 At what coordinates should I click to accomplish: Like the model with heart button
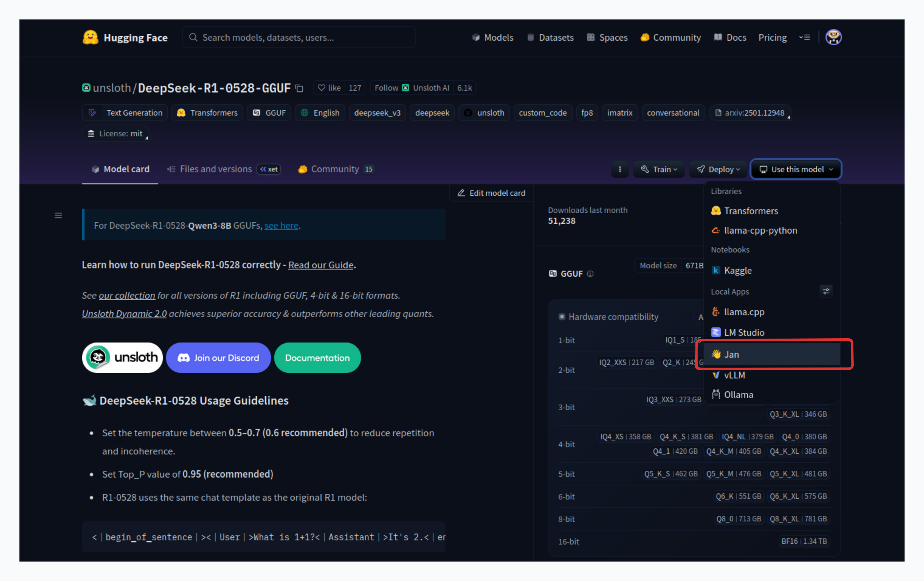coord(329,88)
